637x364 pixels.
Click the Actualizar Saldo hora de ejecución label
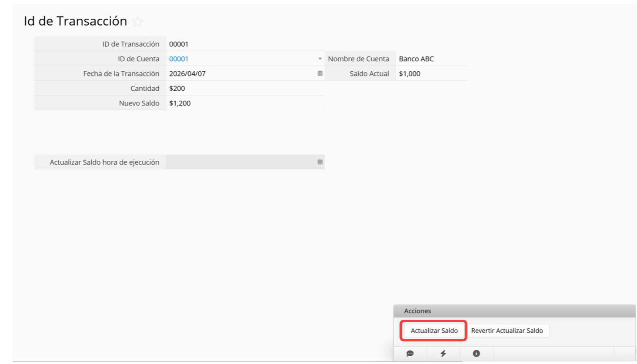tap(104, 162)
